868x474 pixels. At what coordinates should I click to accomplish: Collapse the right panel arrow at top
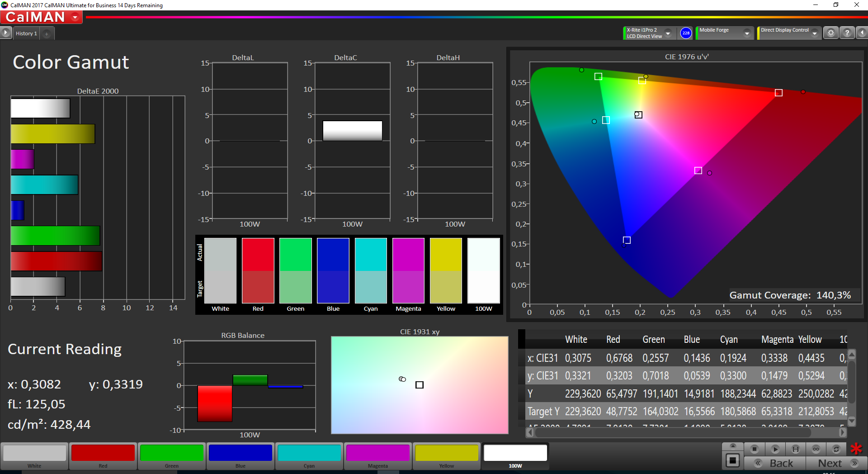click(862, 33)
